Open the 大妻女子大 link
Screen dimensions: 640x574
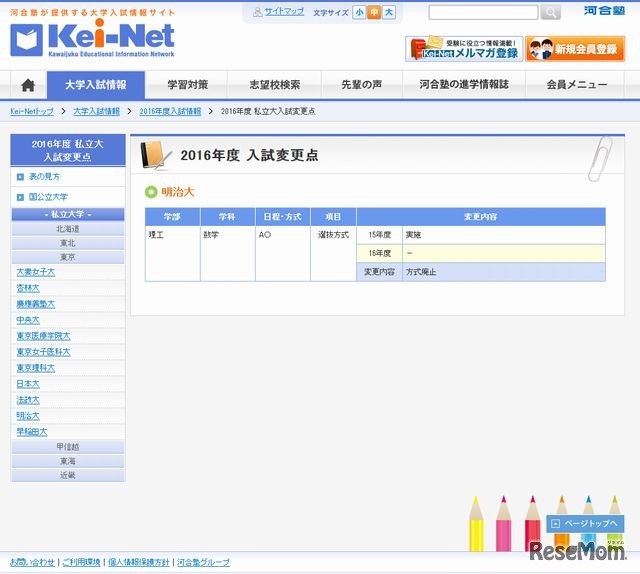[36, 272]
